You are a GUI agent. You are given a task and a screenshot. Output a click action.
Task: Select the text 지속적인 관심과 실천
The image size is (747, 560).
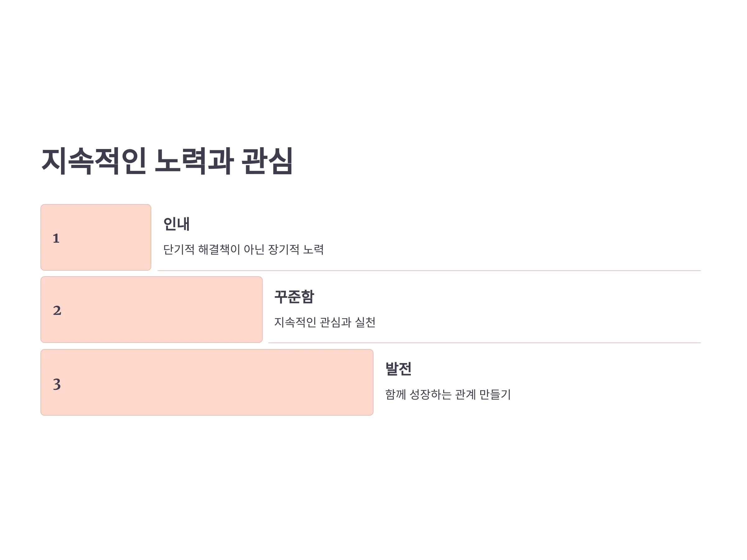325,322
